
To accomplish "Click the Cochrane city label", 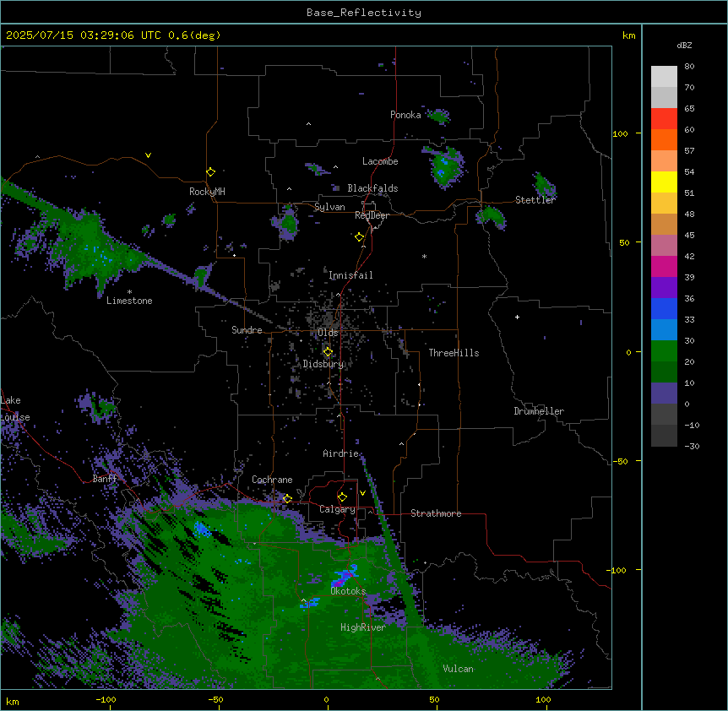I will (272, 480).
